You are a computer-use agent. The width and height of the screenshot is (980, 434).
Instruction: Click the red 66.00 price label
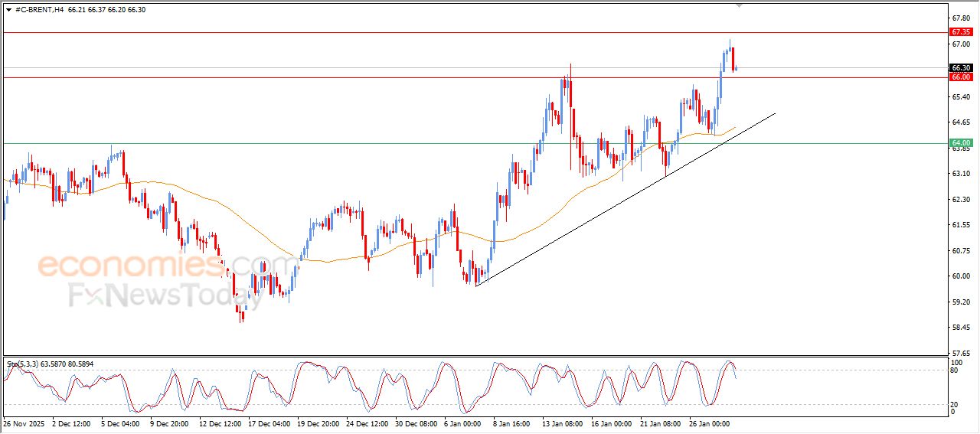click(x=960, y=77)
